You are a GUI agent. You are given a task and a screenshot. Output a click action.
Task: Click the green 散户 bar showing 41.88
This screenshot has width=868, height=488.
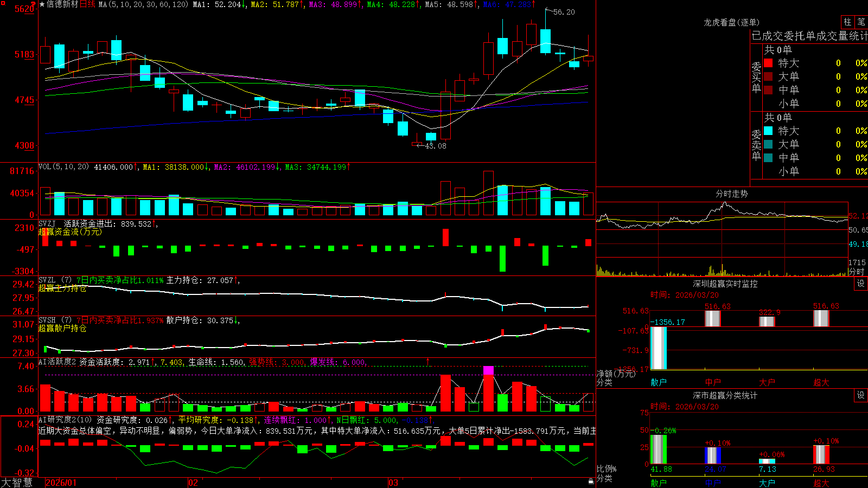tap(659, 450)
